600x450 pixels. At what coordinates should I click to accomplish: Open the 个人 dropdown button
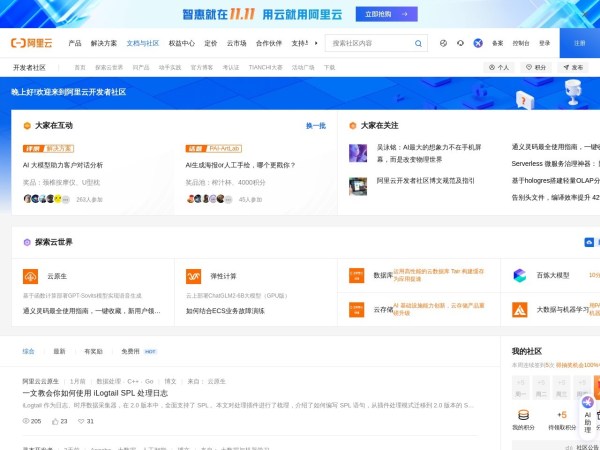[x=499, y=67]
